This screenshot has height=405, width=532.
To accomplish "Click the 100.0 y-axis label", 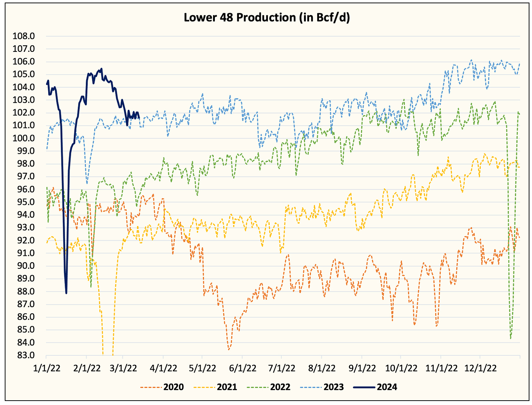I will click(x=24, y=138).
